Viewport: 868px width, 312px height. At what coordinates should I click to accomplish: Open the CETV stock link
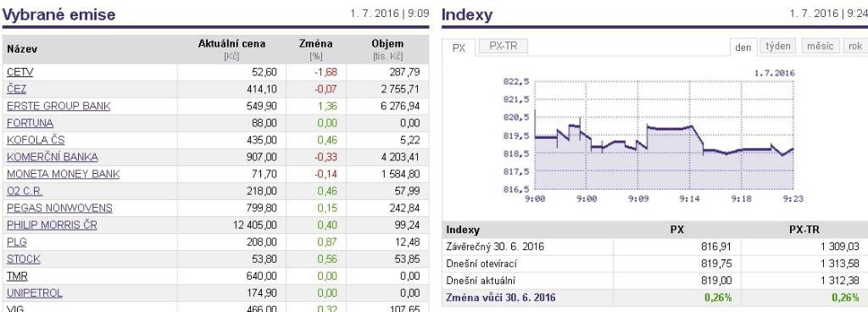20,72
